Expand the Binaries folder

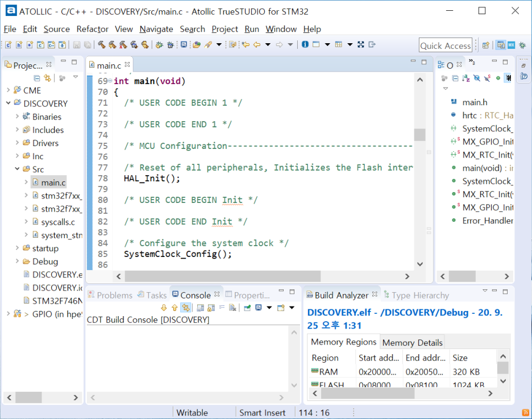pos(17,117)
